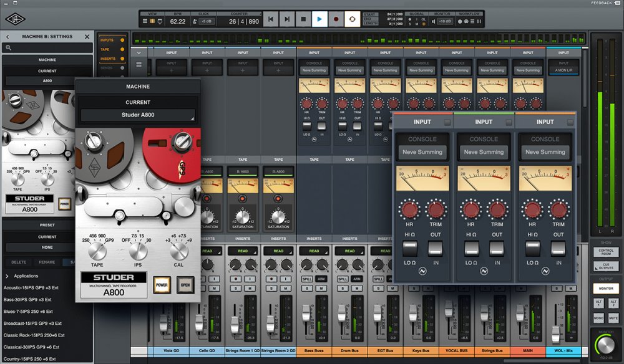Collapse channel strip section with top chevron
Screen dimensions: 624x364
(x=139, y=53)
